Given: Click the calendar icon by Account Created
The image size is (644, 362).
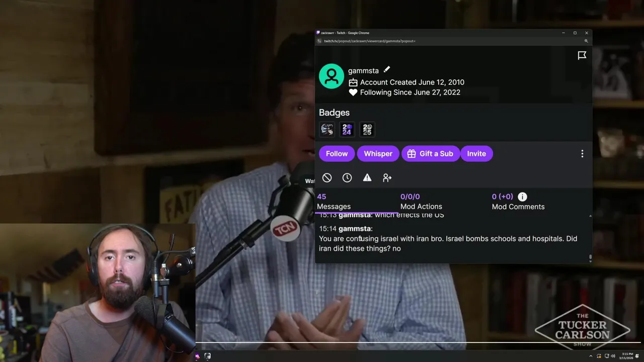Looking at the screenshot, I should click(x=353, y=82).
